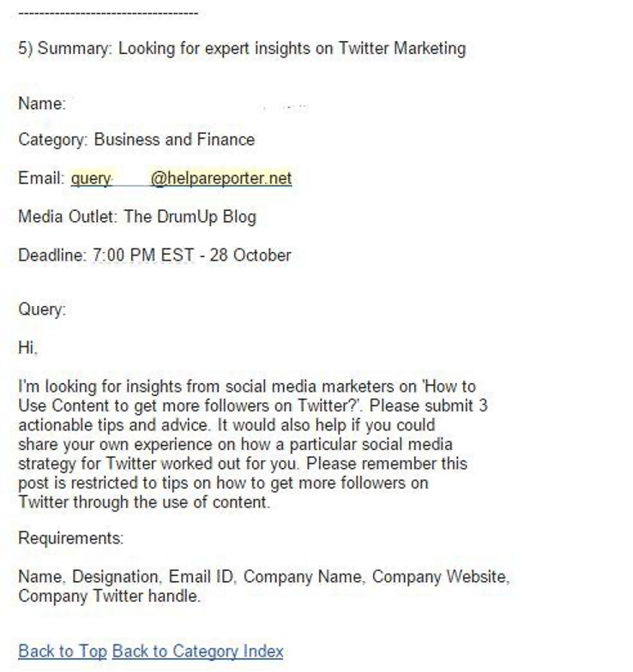Click the "28 October" deadline date
This screenshot has height=672, width=633.
click(x=250, y=255)
